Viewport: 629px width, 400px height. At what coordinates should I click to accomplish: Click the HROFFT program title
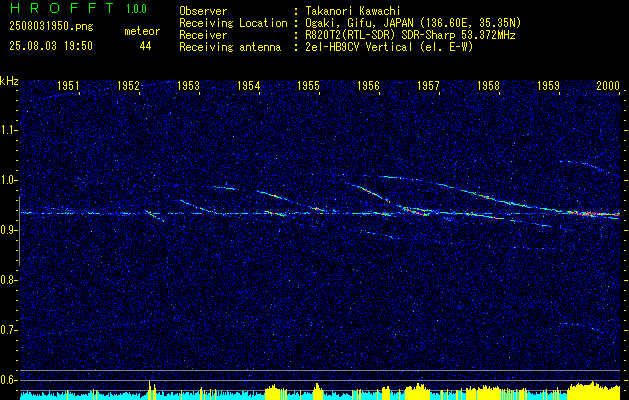[x=61, y=8]
